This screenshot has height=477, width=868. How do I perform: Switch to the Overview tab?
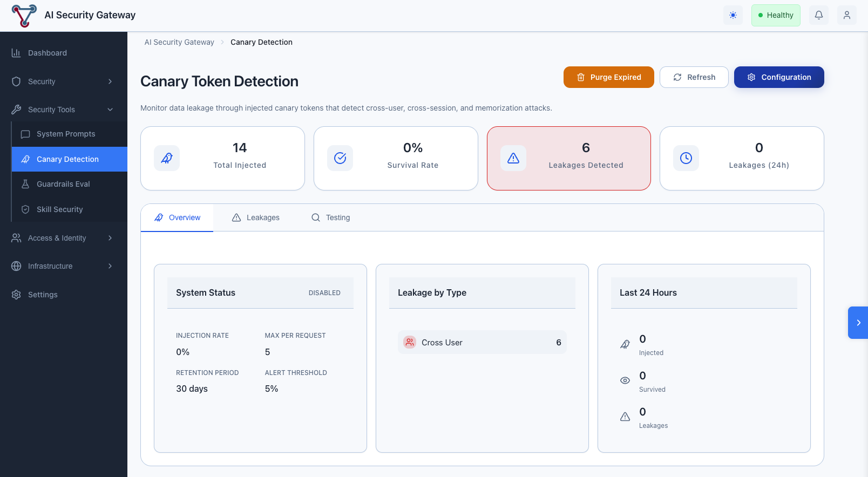point(177,217)
